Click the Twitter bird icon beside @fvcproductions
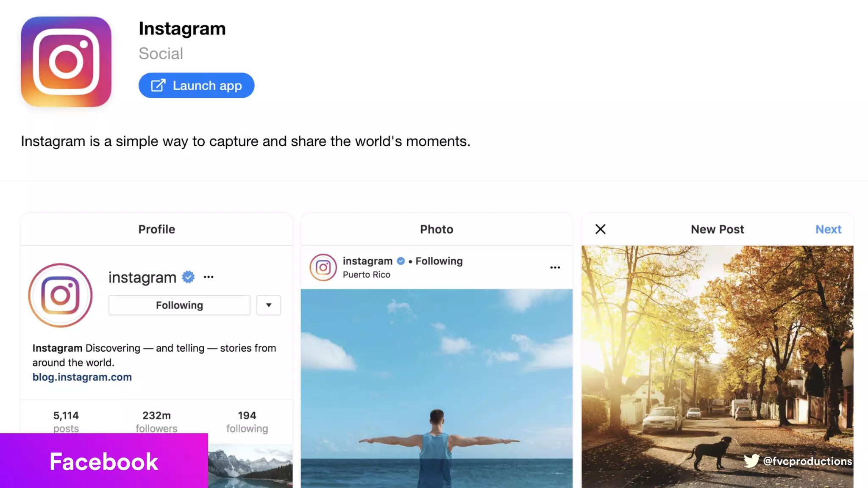Viewport: 868px width, 488px height. (x=751, y=461)
